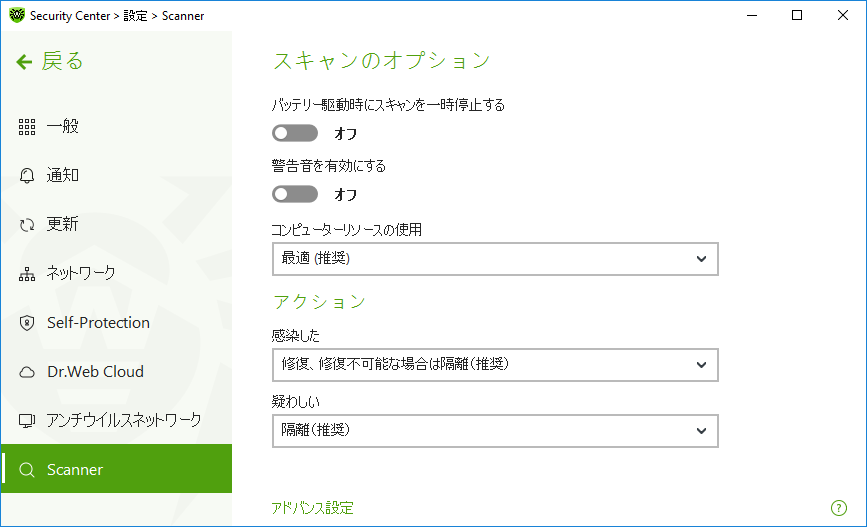Click the Dr.Web Cloud cloud icon

pyautogui.click(x=27, y=372)
